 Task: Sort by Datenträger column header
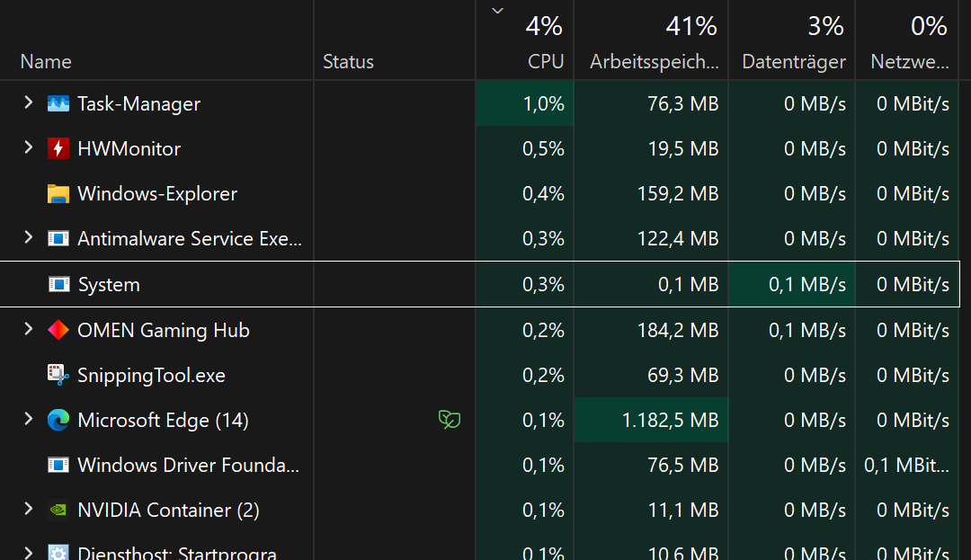pyautogui.click(x=793, y=61)
